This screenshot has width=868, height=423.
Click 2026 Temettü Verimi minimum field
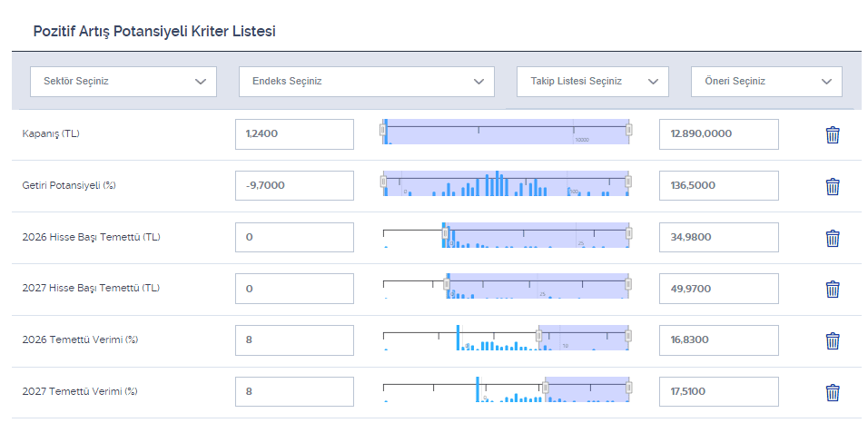click(293, 340)
